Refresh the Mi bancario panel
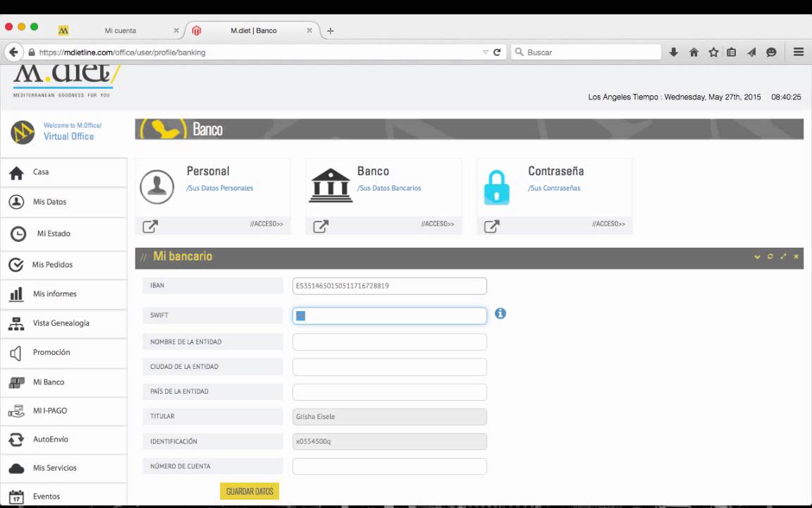812x508 pixels. tap(770, 256)
